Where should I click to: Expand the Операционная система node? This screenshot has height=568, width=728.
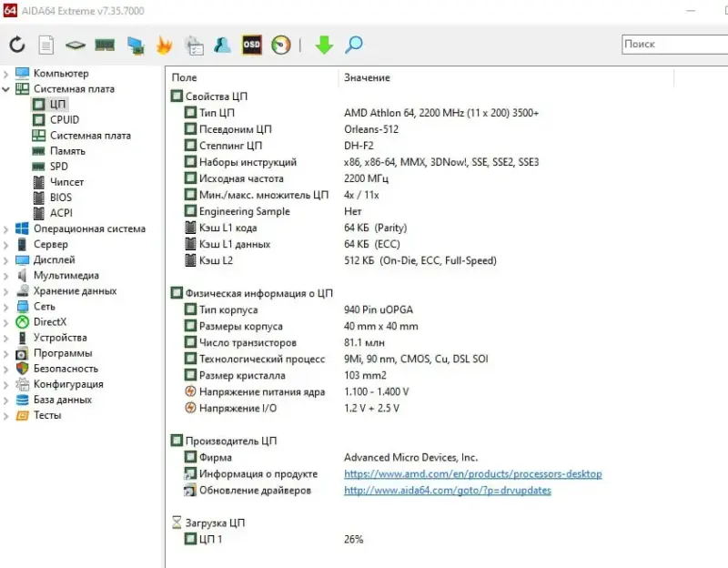tap(7, 228)
